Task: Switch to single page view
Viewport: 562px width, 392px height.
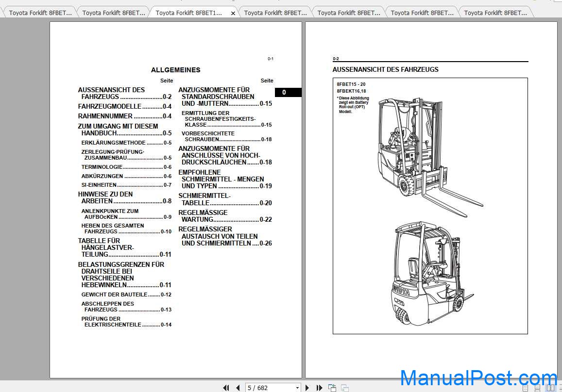Action: (x=525, y=388)
